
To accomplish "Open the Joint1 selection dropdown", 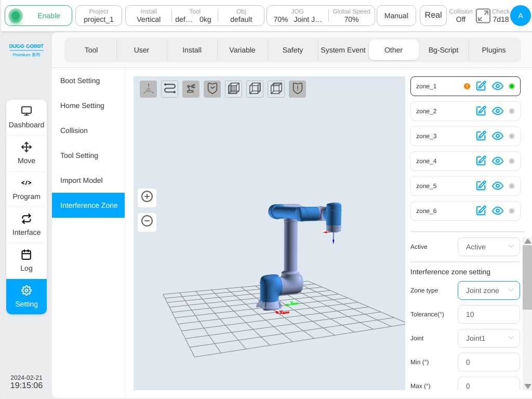I will point(488,338).
